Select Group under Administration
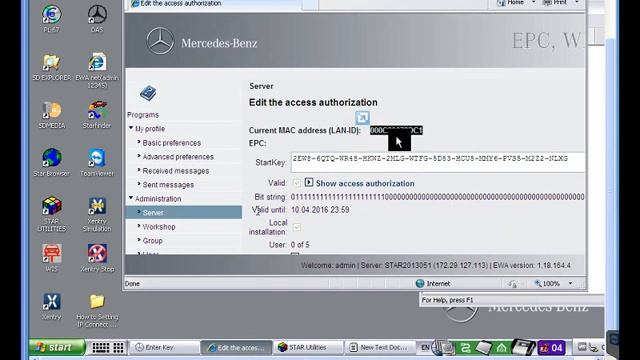640x360 pixels. click(153, 241)
